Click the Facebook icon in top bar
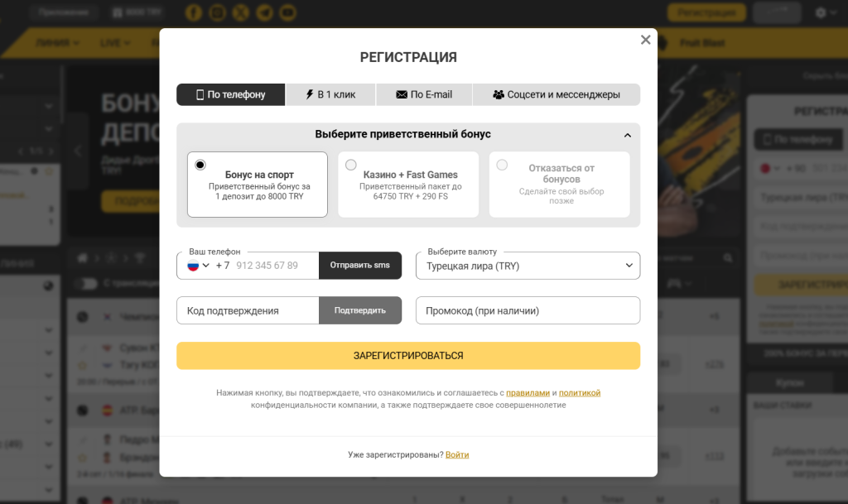Screen dimensions: 848x504 click(194, 12)
